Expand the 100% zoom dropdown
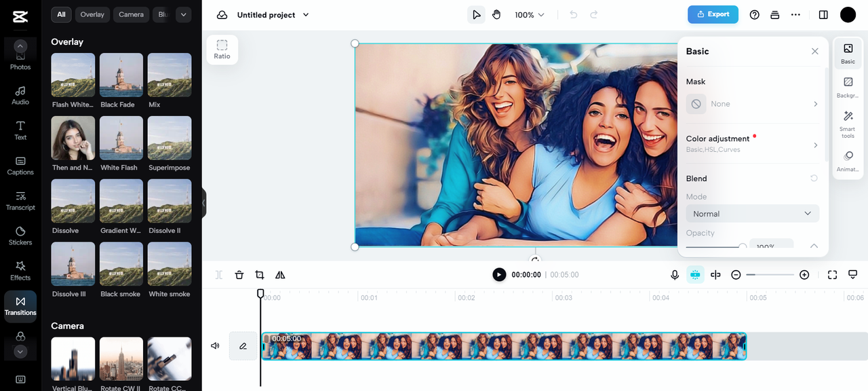Image resolution: width=868 pixels, height=391 pixels. (530, 15)
